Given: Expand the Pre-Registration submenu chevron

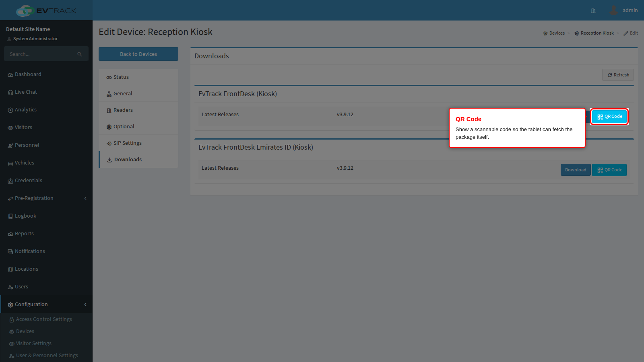Looking at the screenshot, I should click(x=85, y=198).
